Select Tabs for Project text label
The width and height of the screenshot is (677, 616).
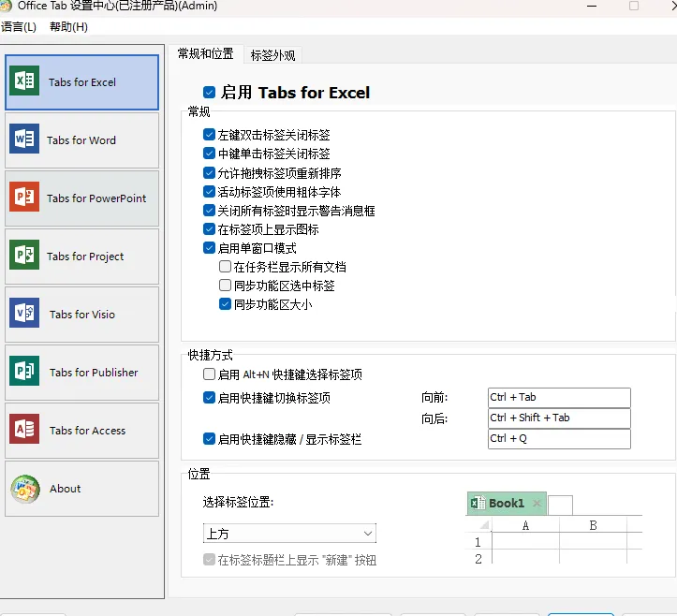point(85,257)
